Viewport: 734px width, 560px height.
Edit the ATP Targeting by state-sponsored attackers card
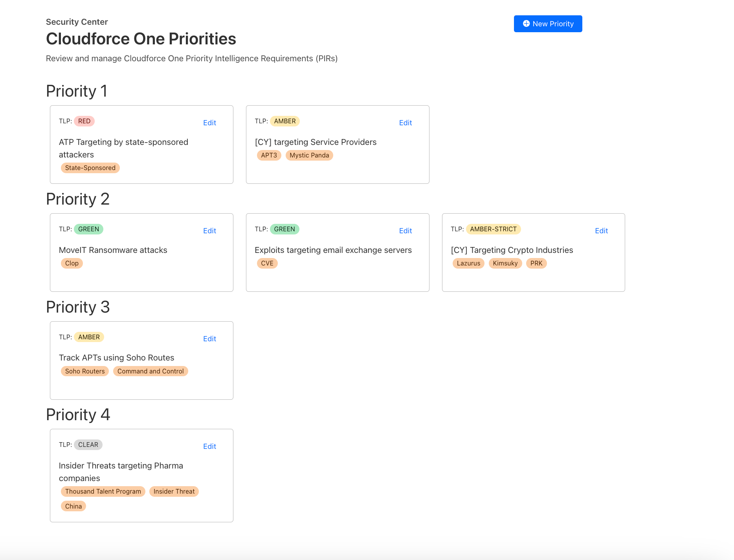[209, 123]
